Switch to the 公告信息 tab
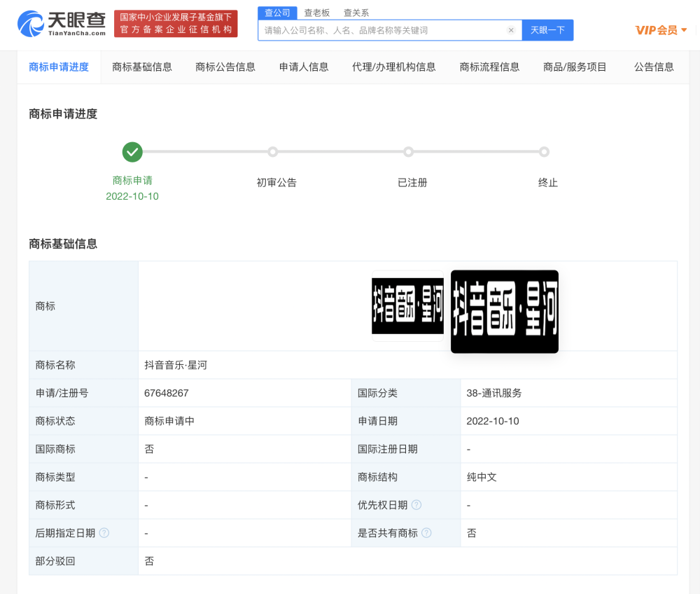The width and height of the screenshot is (700, 594). click(x=654, y=67)
